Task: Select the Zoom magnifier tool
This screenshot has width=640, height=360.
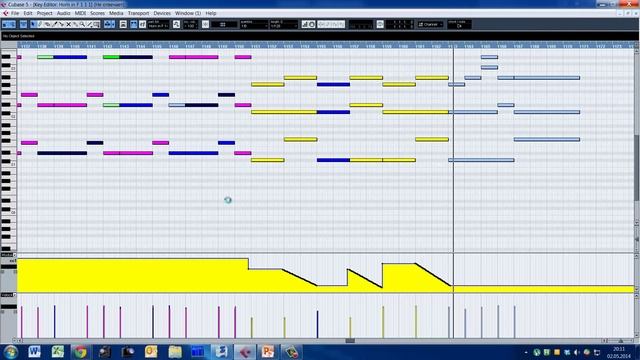Action: [82, 24]
